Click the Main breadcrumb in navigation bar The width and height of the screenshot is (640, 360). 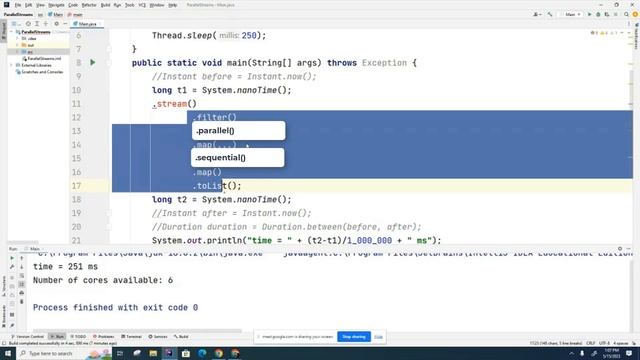pyautogui.click(x=56, y=14)
